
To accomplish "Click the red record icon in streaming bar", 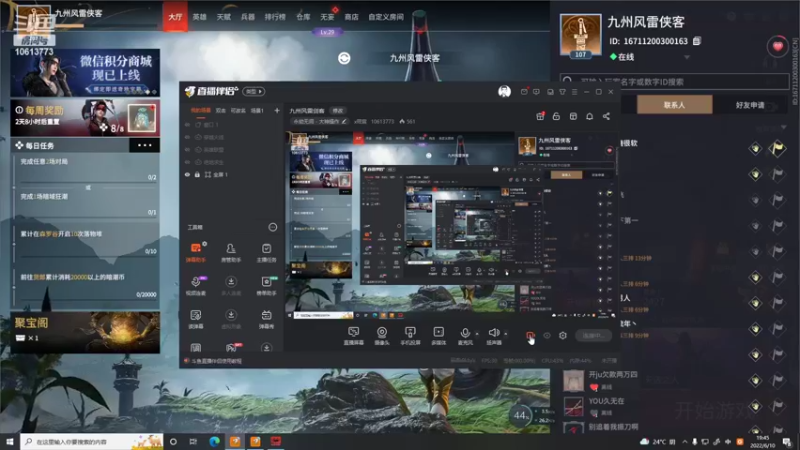I will 530,335.
